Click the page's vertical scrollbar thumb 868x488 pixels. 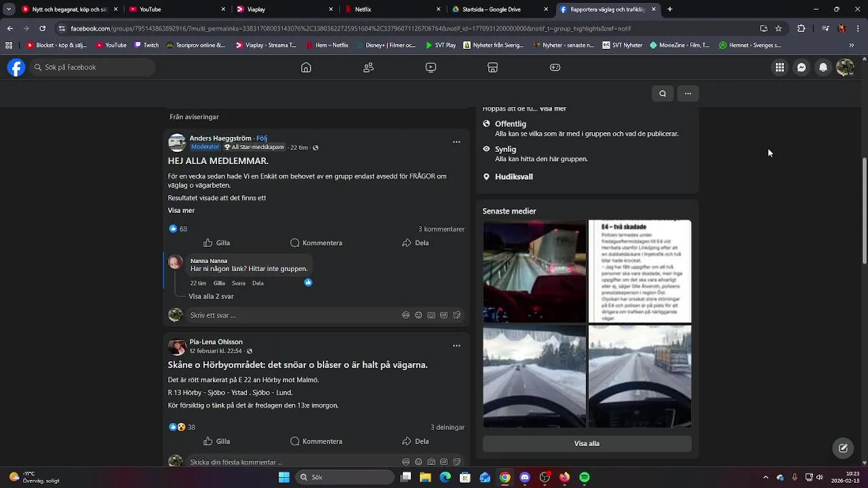pos(864,211)
